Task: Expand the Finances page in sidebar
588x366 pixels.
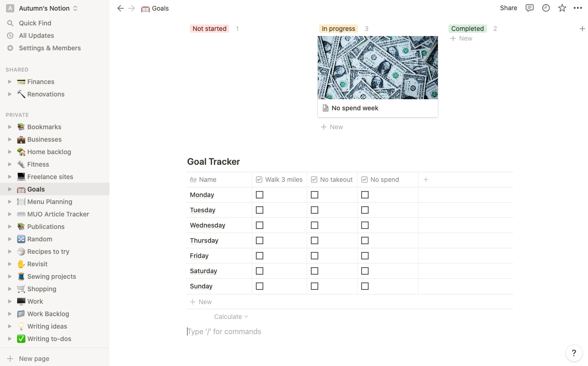Action: tap(10, 82)
